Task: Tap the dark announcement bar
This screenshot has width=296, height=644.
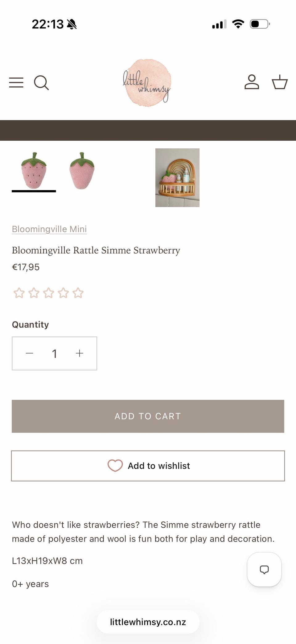Action: point(148,130)
